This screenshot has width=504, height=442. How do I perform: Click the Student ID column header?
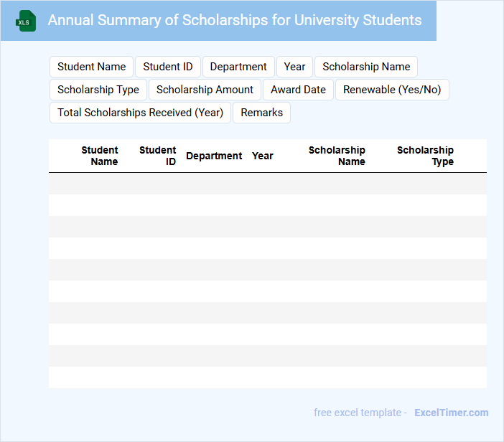pos(158,156)
